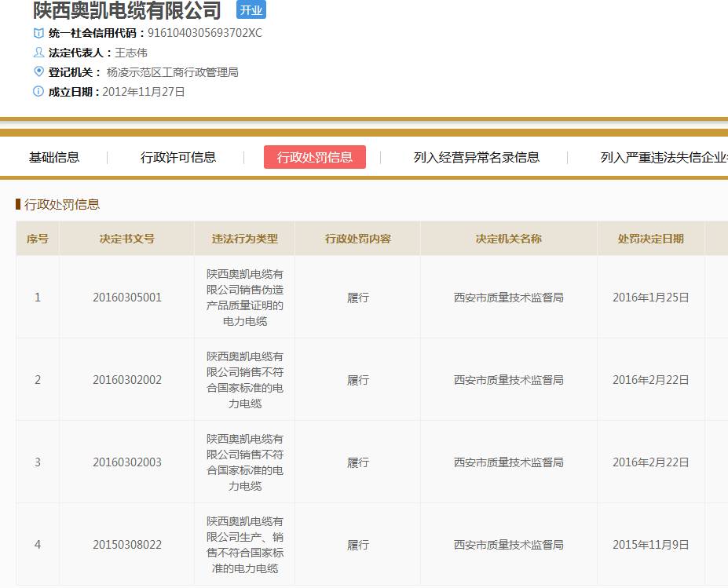Click violation text about 伪造产品质量证明
The image size is (728, 588).
pos(245,297)
